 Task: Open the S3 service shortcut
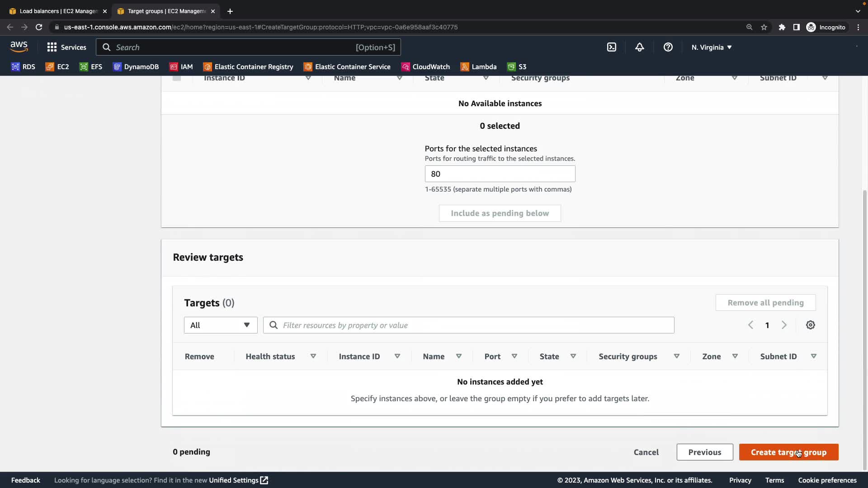[517, 67]
